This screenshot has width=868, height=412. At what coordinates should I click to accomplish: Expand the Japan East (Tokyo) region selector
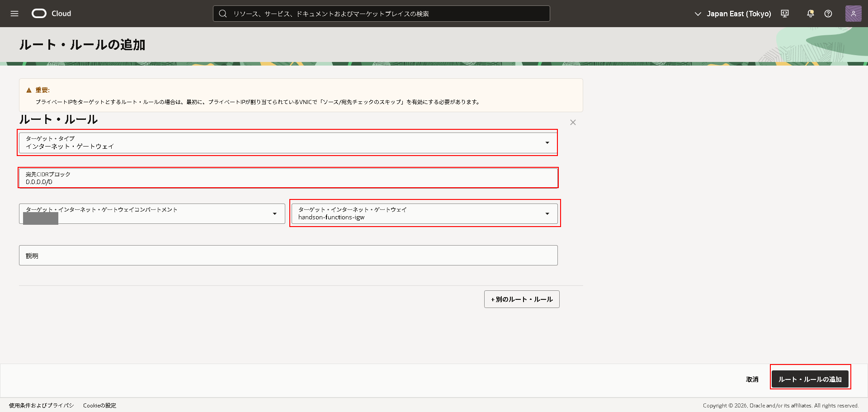(x=732, y=14)
